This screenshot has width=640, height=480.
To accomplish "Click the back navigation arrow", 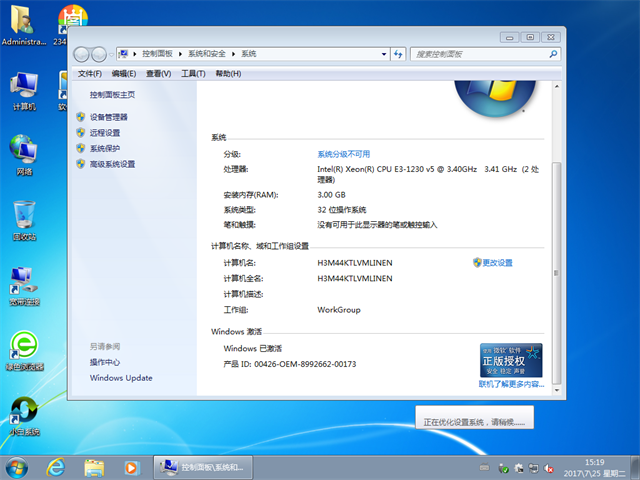I will point(81,54).
